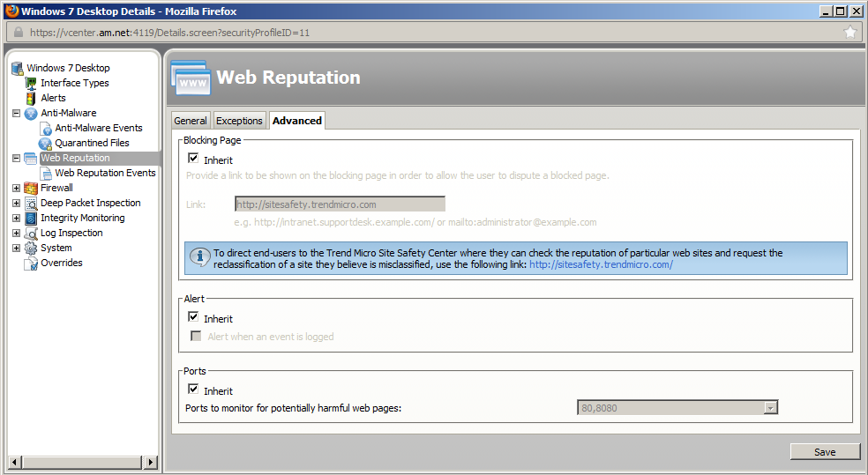
Task: Click the Interface Types network card icon
Action: (31, 83)
